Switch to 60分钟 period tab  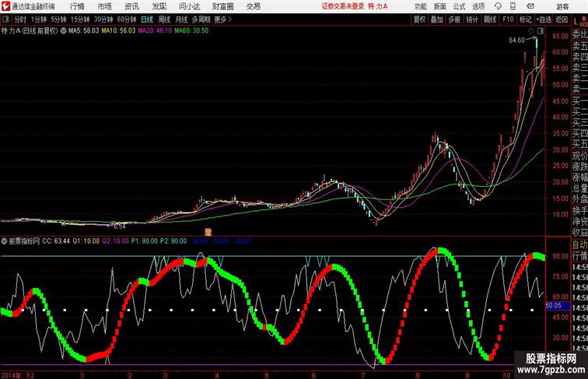tap(126, 19)
